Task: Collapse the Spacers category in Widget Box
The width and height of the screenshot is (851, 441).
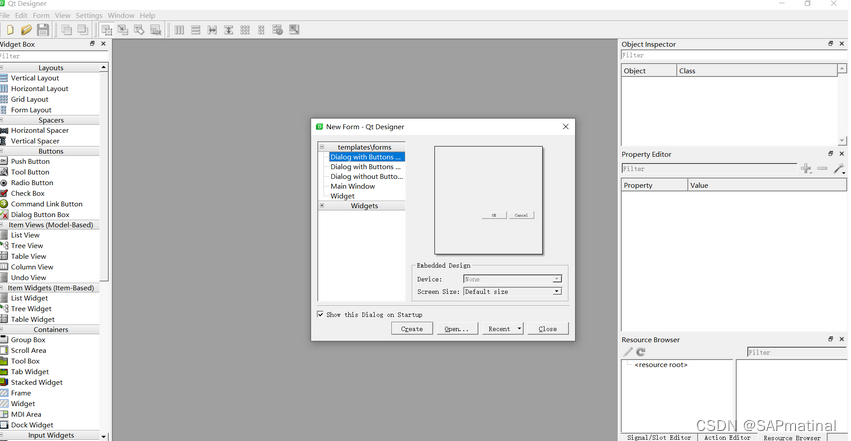Action: [x=2, y=120]
